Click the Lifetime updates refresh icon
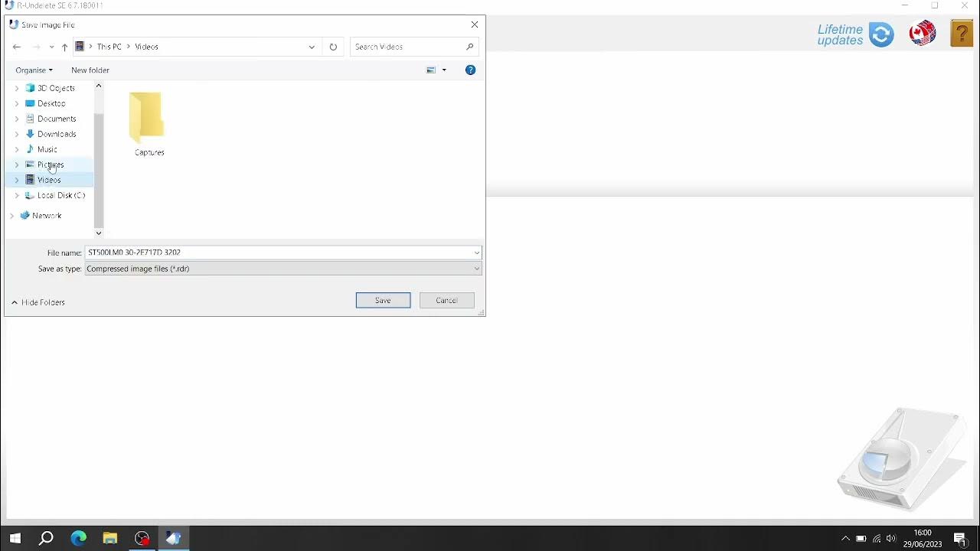This screenshot has height=551, width=980. click(x=881, y=34)
